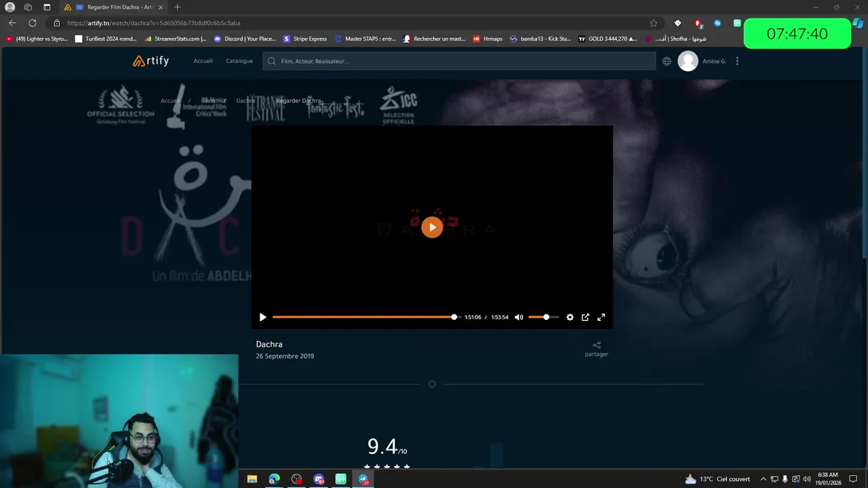The image size is (868, 488).
Task: Open the three-dot menu near Amine G.
Action: (737, 61)
